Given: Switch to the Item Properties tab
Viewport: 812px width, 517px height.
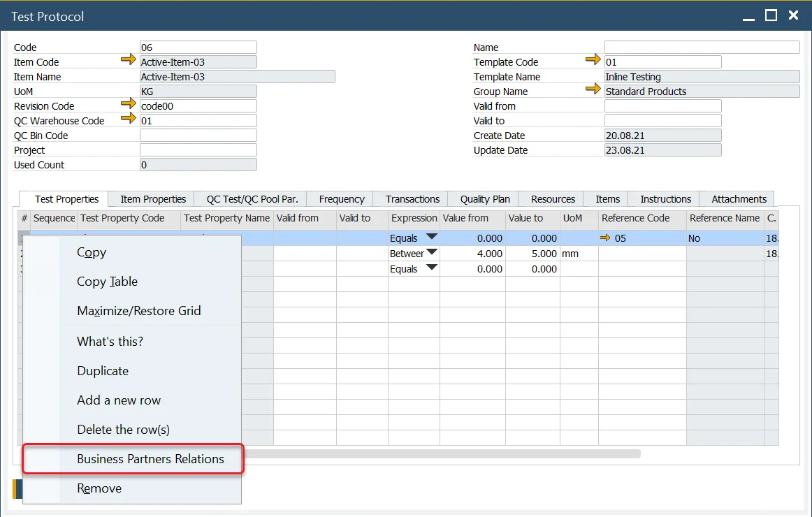Looking at the screenshot, I should point(153,199).
